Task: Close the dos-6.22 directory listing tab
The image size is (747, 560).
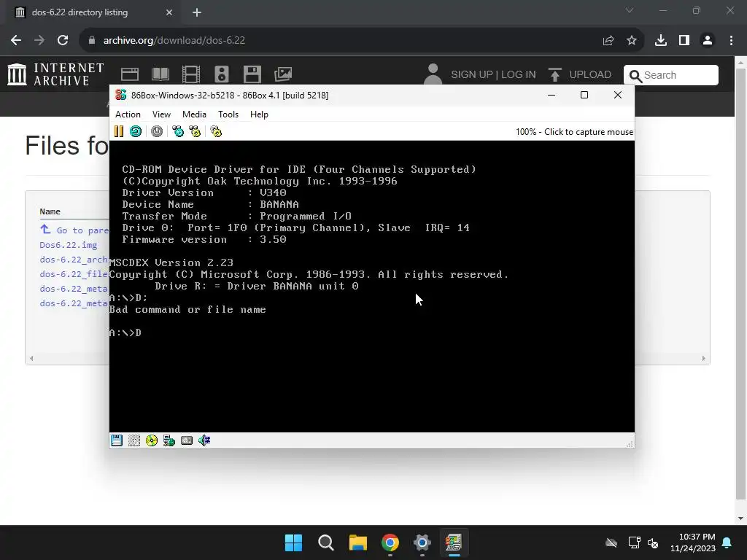Action: 169,12
